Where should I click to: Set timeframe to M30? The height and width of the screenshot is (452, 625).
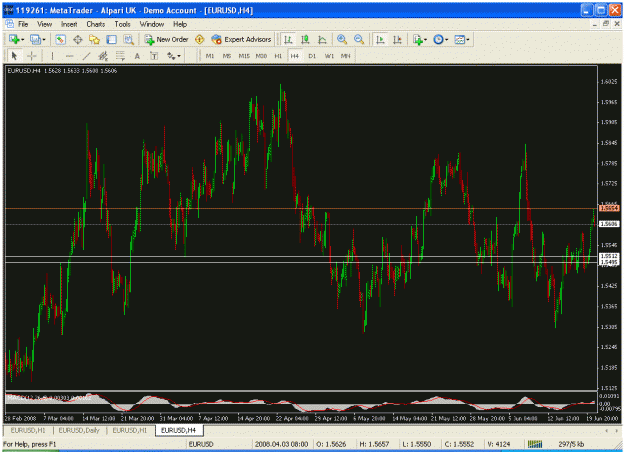point(261,56)
